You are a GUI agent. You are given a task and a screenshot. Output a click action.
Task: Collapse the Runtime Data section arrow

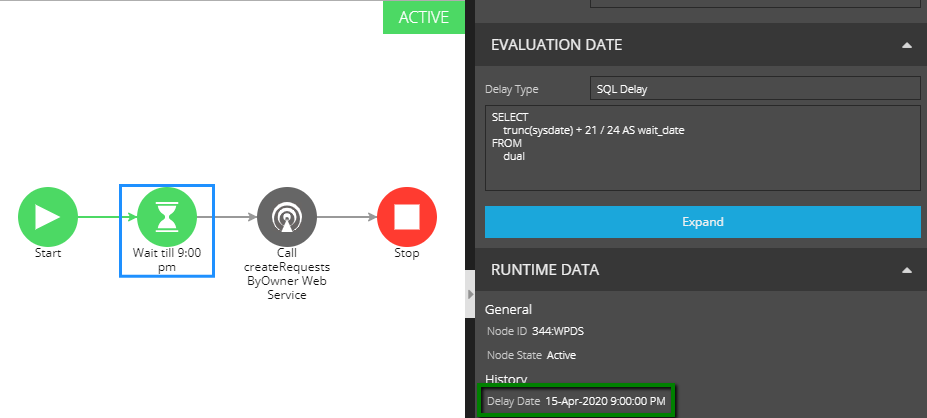coord(906,270)
